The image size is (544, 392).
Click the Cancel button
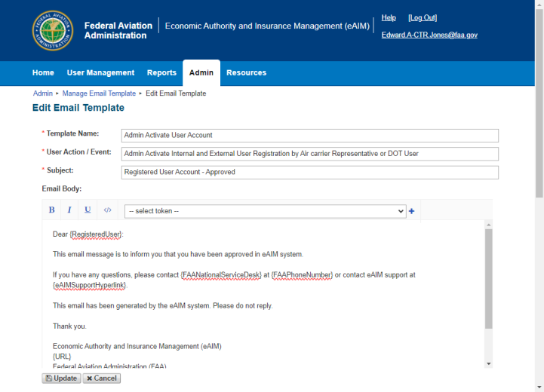[x=102, y=378]
